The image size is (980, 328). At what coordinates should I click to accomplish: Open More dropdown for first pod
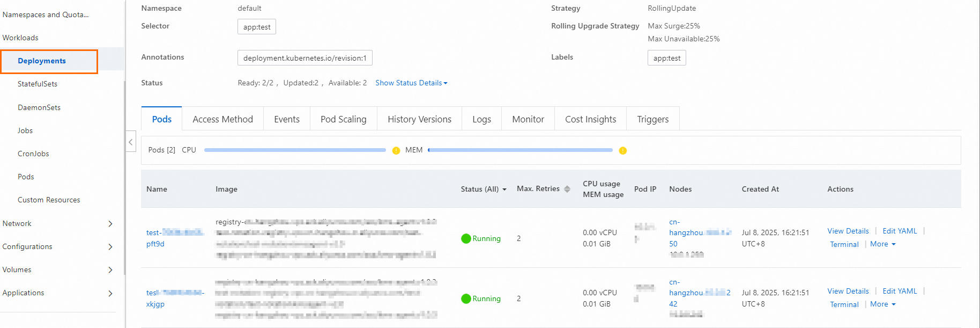pyautogui.click(x=882, y=244)
